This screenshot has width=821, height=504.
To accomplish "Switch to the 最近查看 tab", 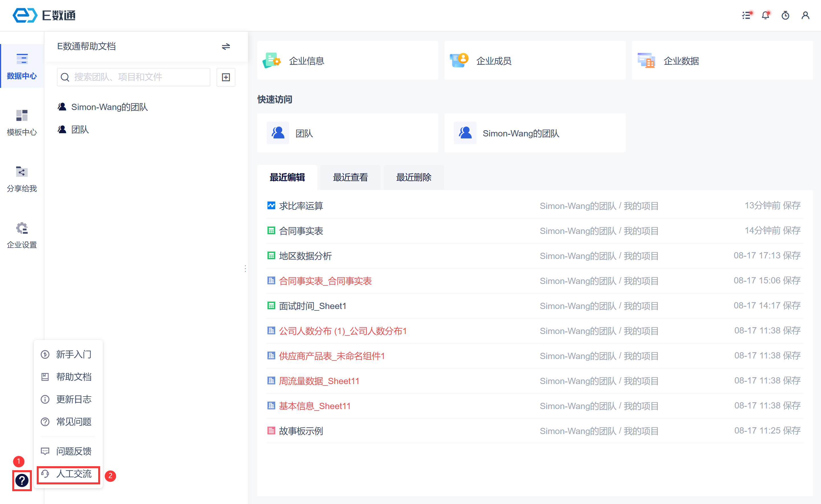I will point(350,177).
